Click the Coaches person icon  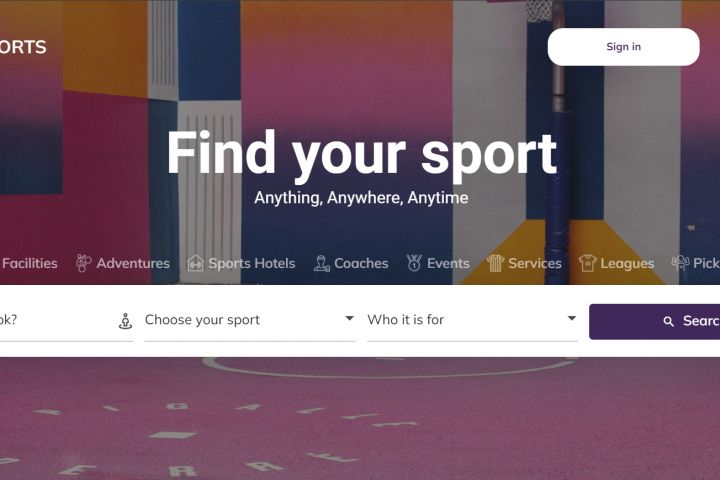click(321, 264)
